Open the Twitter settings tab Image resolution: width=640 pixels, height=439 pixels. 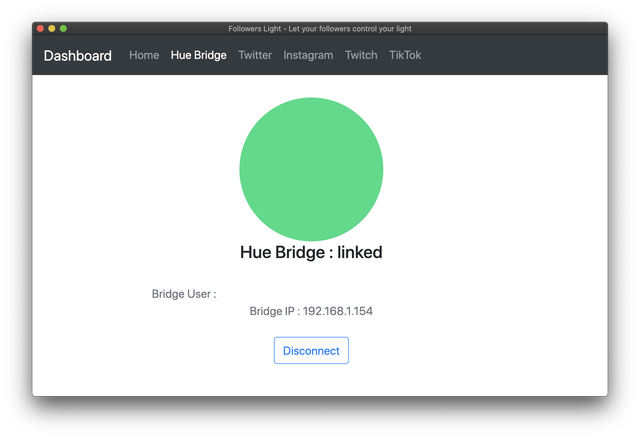[255, 55]
